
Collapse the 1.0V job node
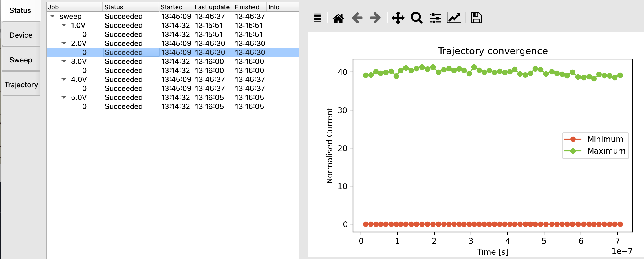(x=64, y=25)
